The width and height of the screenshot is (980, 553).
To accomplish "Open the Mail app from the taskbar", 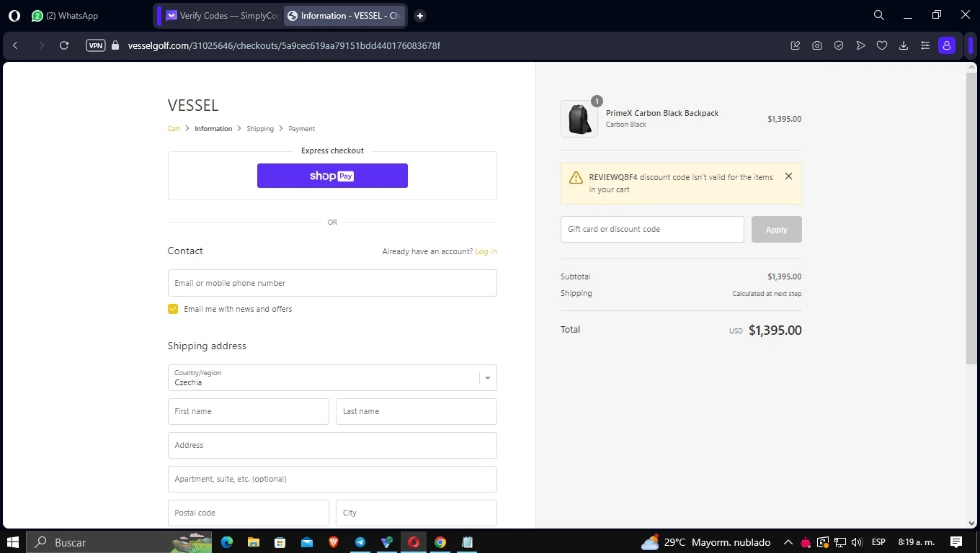I will [307, 542].
